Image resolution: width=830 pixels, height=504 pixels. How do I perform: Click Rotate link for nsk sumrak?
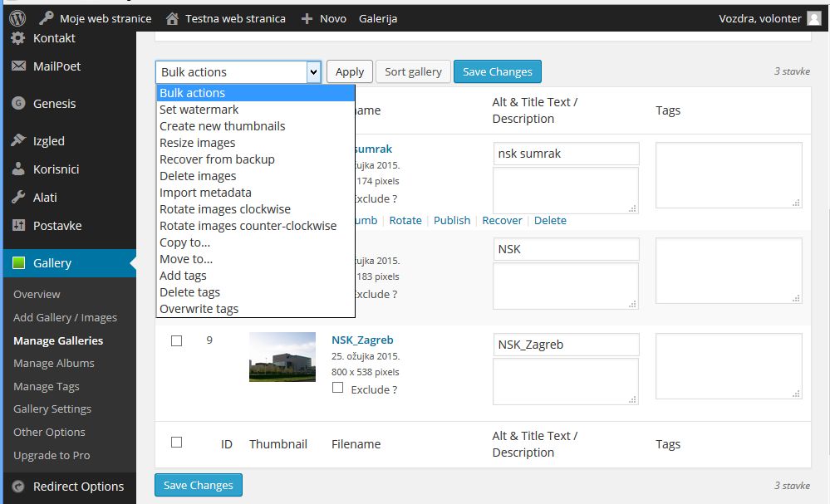pyautogui.click(x=405, y=221)
